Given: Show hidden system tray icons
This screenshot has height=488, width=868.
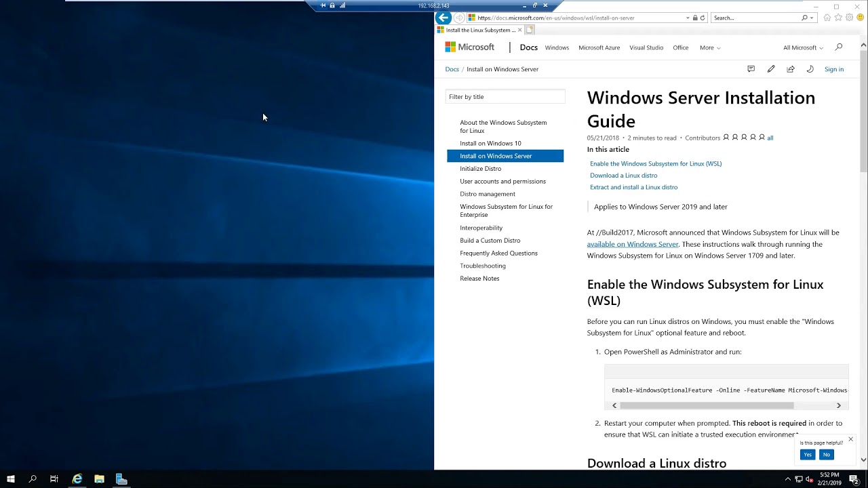Looking at the screenshot, I should 788,479.
